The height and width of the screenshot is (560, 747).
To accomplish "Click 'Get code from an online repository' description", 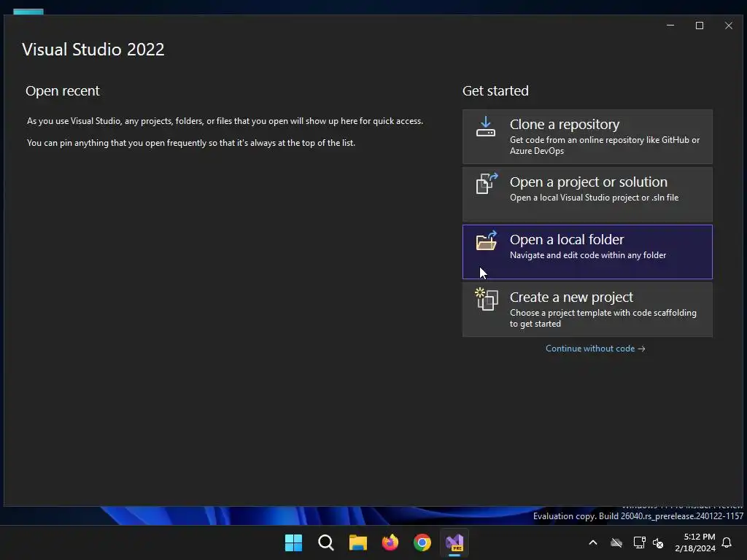I will (605, 145).
